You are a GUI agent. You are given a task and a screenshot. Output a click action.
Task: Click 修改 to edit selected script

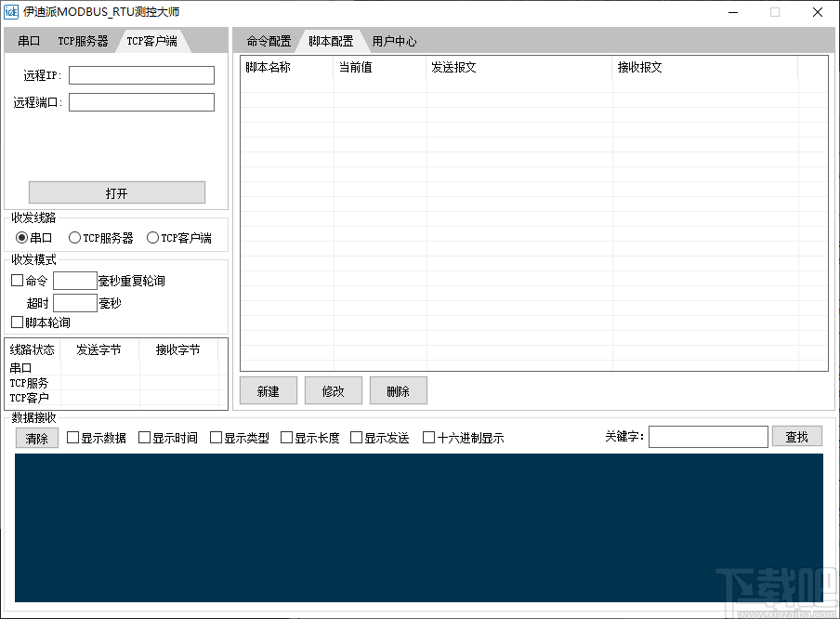click(x=333, y=390)
